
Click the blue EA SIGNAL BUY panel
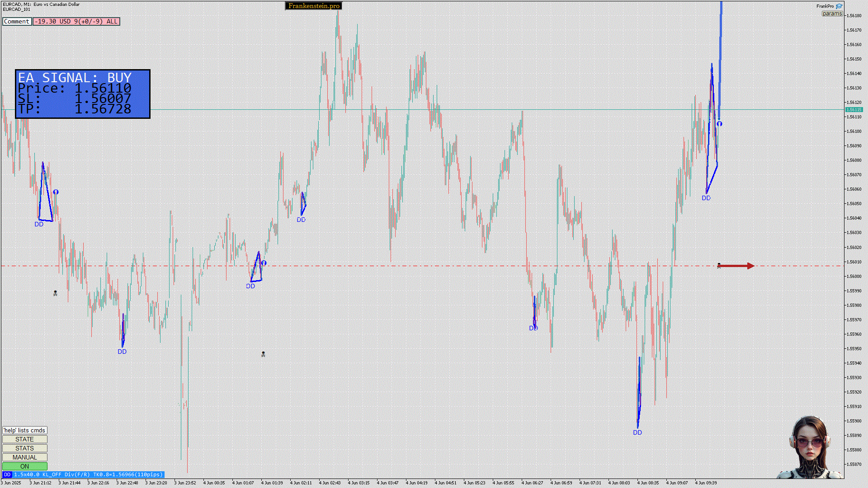[x=83, y=94]
